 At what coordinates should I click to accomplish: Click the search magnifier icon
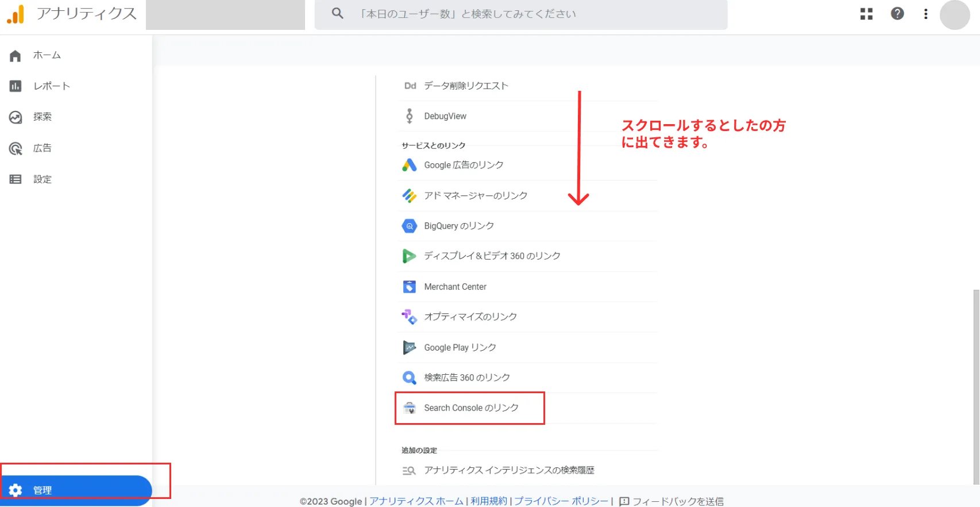tap(338, 13)
